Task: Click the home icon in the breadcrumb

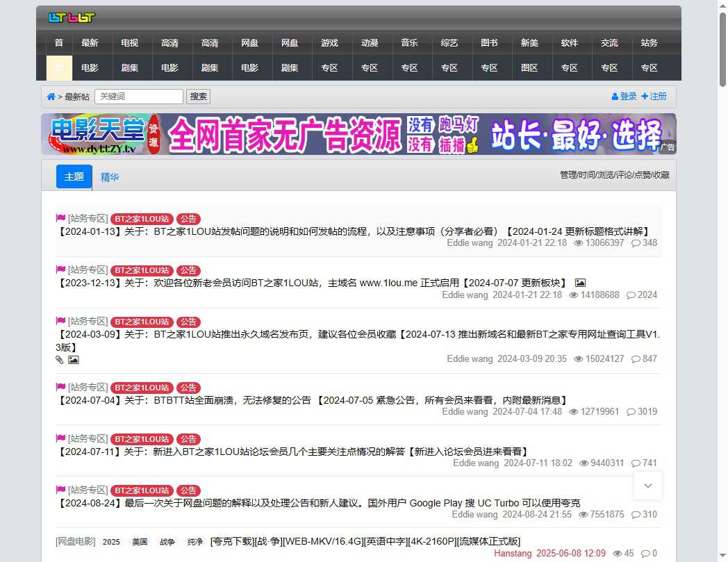Action: (51, 97)
